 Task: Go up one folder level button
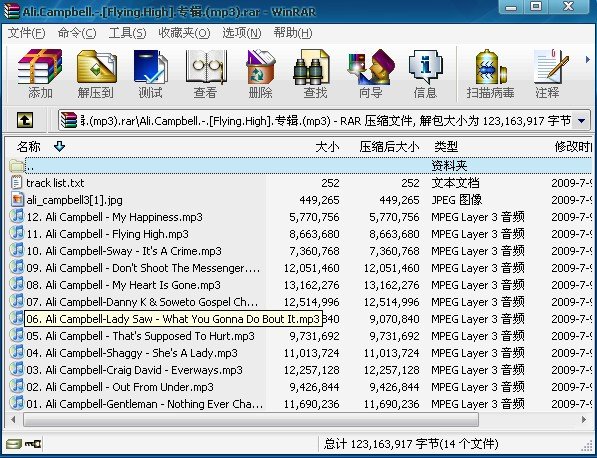25,120
